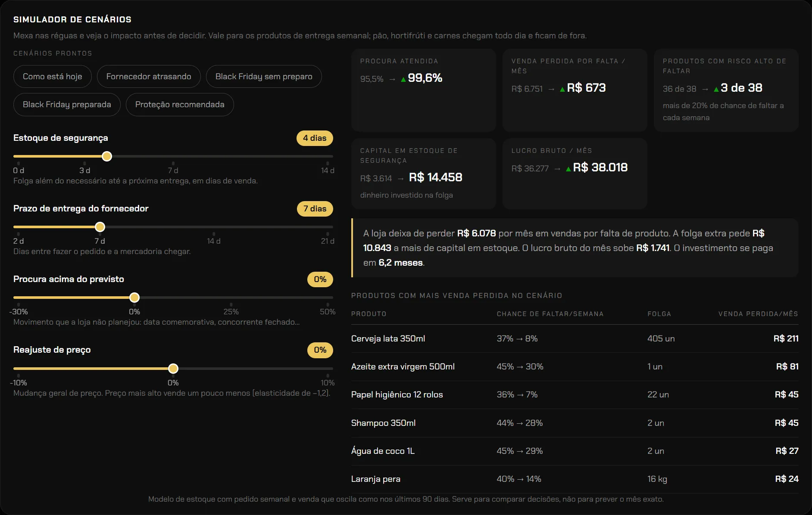Apply 'Proteção recomendada' scenario
The height and width of the screenshot is (515, 812).
[180, 105]
